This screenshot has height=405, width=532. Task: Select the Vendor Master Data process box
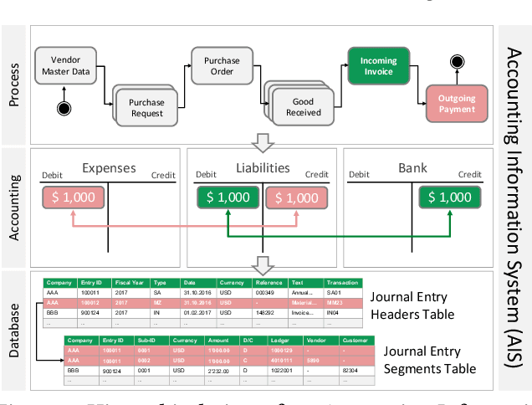(x=66, y=67)
